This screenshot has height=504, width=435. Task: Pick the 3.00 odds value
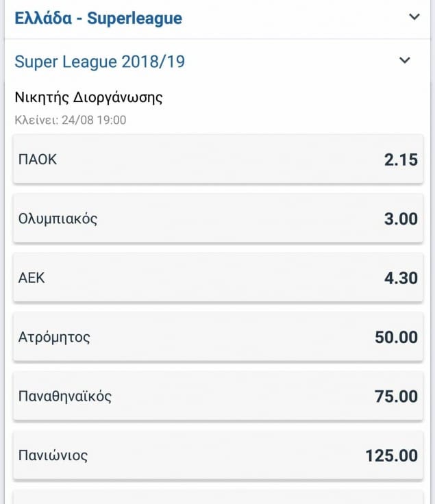click(400, 219)
